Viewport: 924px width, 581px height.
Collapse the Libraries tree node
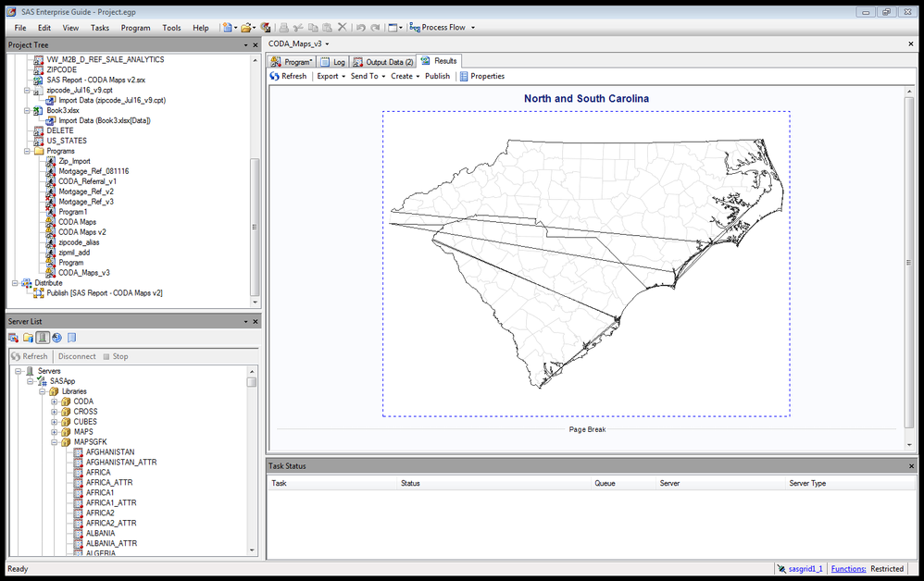coord(42,391)
